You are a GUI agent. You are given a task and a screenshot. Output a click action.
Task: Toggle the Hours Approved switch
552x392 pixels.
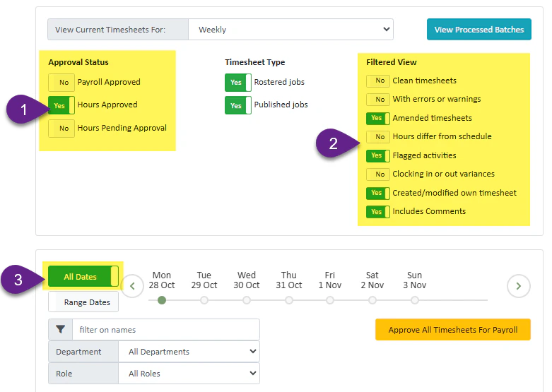(61, 105)
